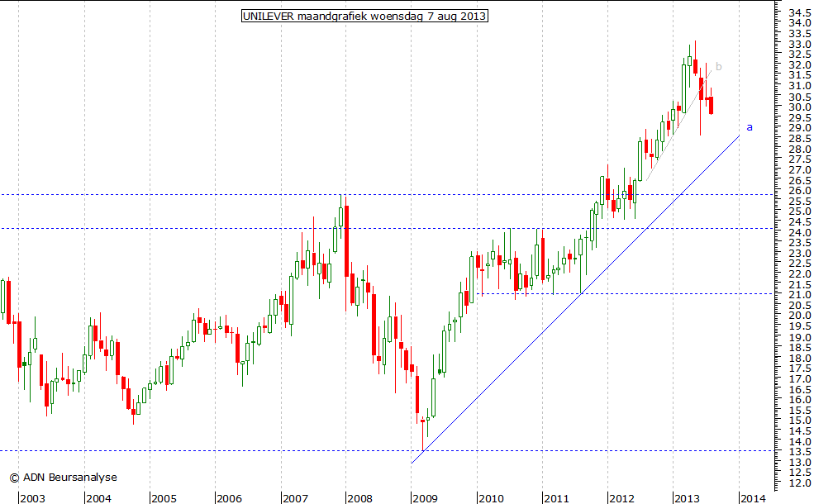Image resolution: width=814 pixels, height=504 pixels.
Task: Pick the 18.0 price axis value
Action: (799, 358)
